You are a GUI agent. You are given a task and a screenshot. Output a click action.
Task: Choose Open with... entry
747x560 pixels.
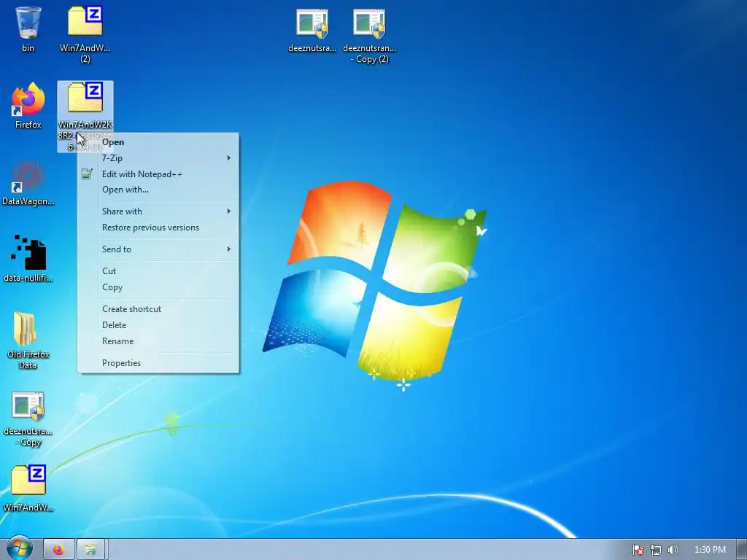pyautogui.click(x=158, y=190)
